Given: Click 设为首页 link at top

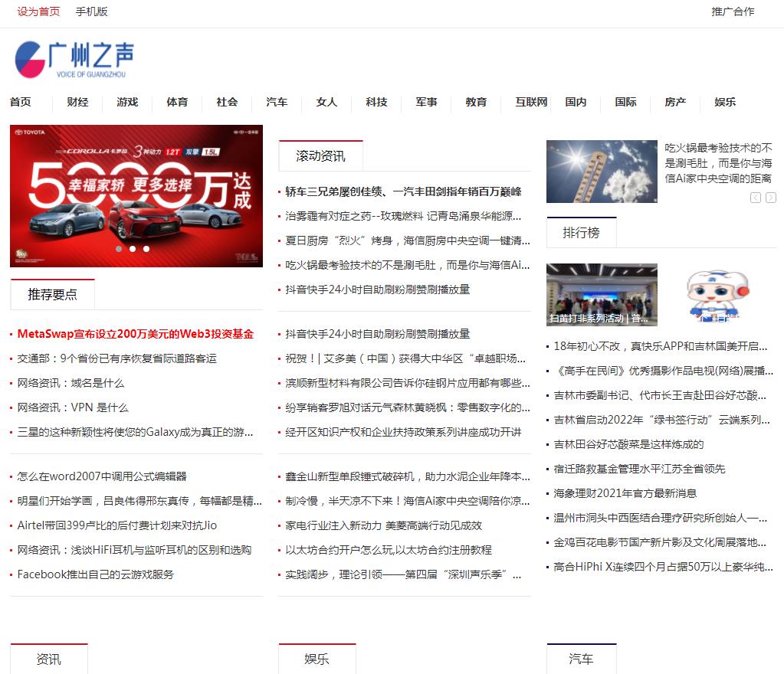Looking at the screenshot, I should (38, 11).
